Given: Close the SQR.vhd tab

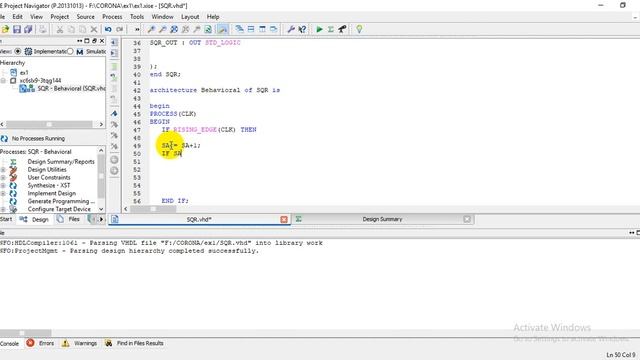Looking at the screenshot, I should coord(284,220).
